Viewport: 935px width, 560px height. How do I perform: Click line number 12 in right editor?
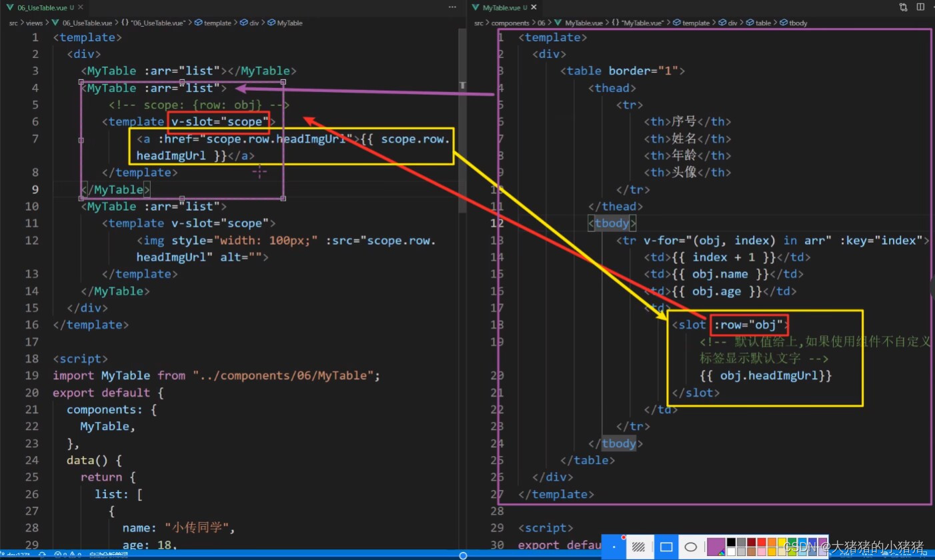coord(497,223)
